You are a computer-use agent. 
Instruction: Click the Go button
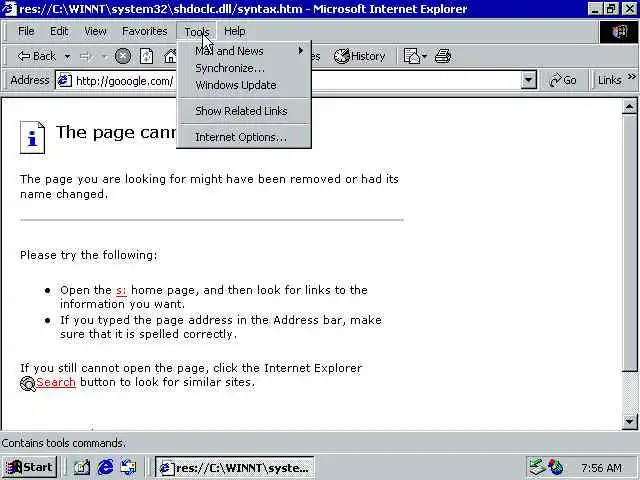pos(563,80)
